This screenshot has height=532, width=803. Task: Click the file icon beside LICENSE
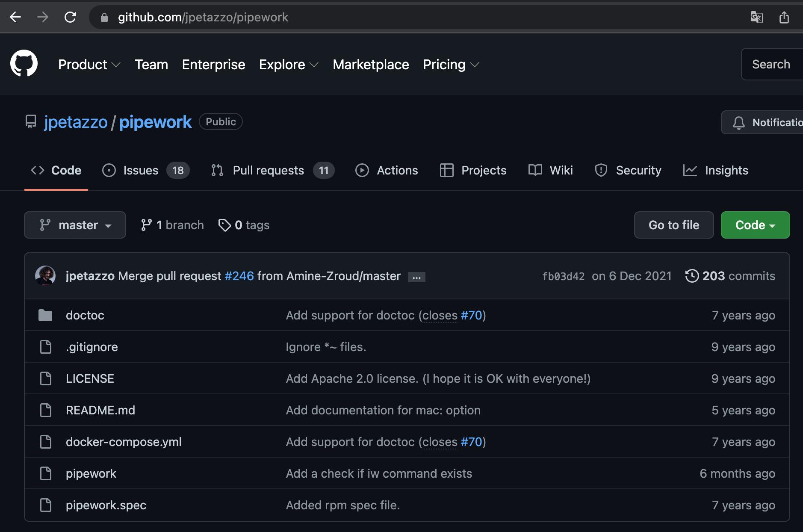[46, 378]
